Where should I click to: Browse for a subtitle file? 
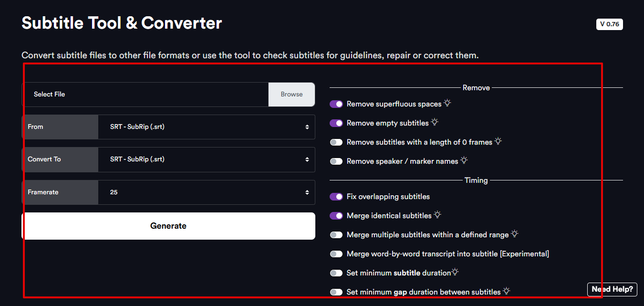[291, 94]
